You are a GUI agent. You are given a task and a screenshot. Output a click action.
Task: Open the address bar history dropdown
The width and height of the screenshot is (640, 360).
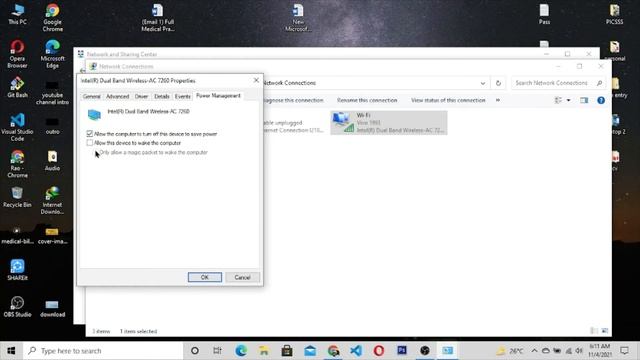[x=483, y=83]
